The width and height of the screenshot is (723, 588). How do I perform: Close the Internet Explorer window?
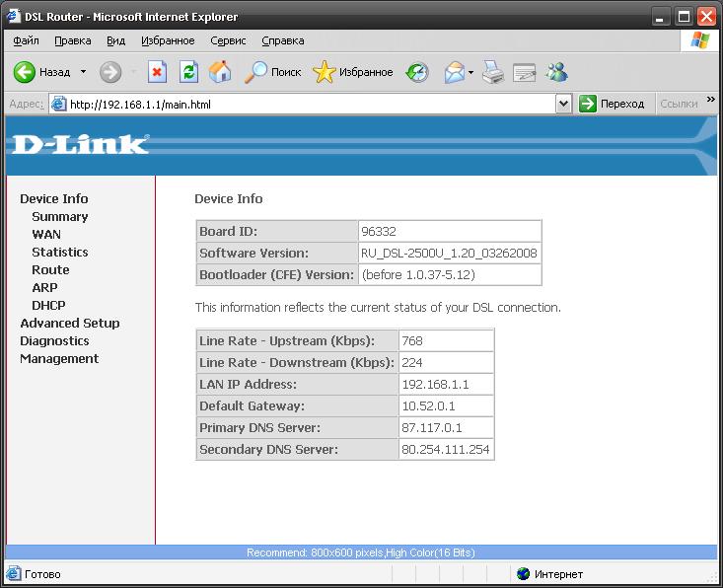click(x=706, y=17)
